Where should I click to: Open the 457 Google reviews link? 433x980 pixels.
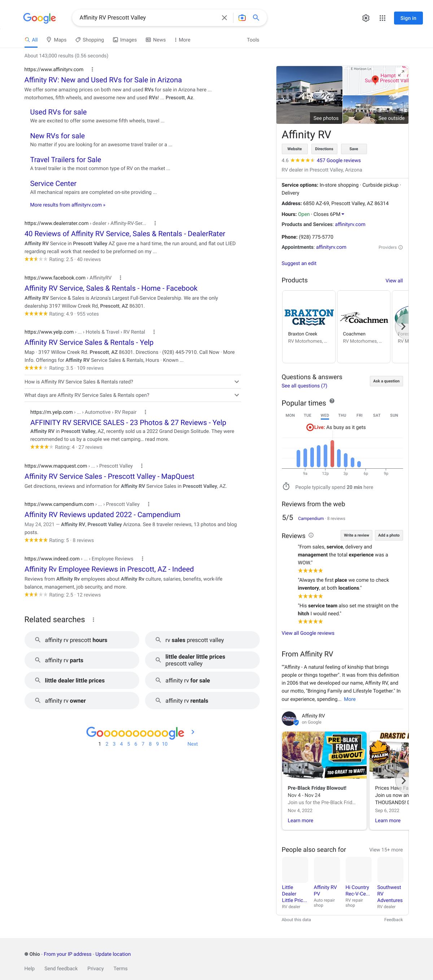pyautogui.click(x=338, y=161)
